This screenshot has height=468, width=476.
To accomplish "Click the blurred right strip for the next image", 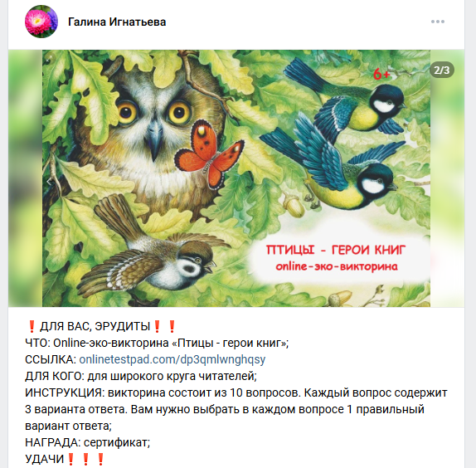I will click(447, 178).
